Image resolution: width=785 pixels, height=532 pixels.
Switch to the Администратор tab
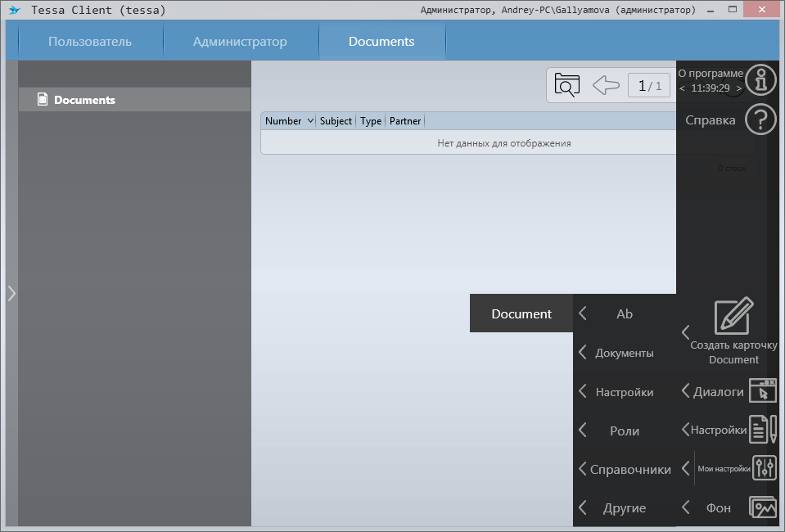click(240, 42)
